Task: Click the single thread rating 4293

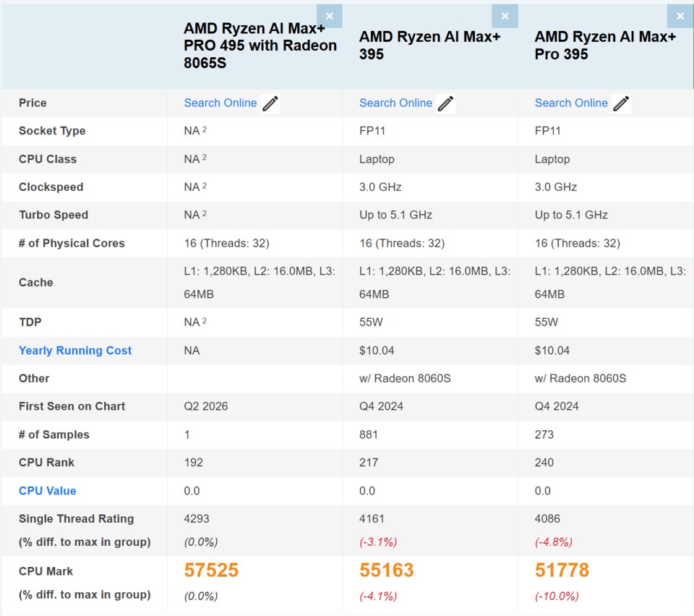Action: (x=197, y=518)
